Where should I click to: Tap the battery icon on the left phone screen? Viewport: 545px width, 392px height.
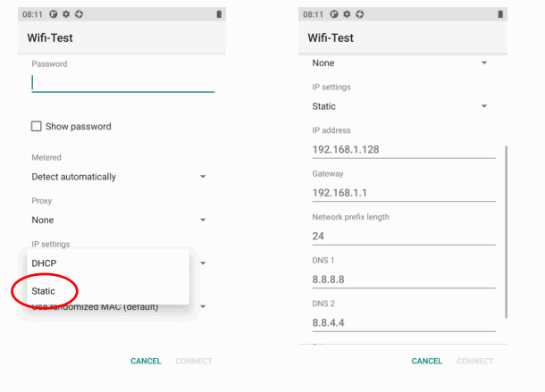click(x=218, y=15)
